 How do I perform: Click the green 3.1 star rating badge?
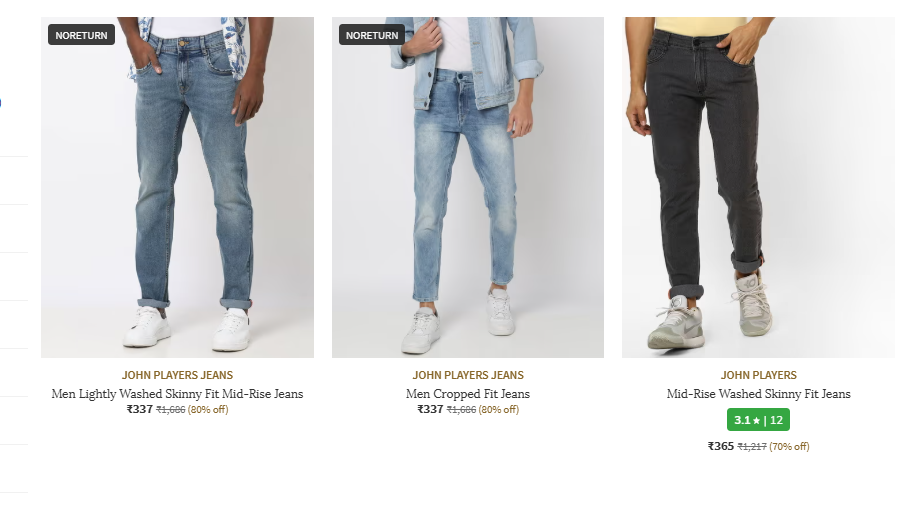758,420
